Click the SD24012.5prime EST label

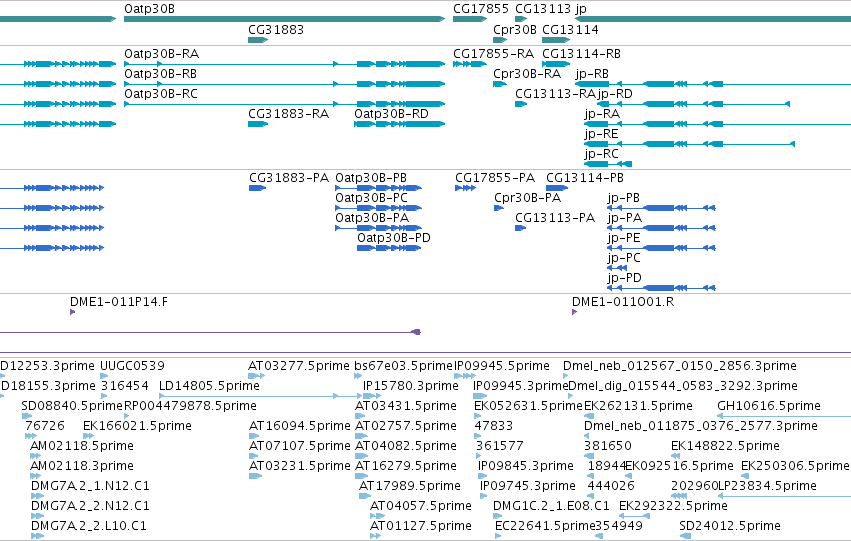[x=730, y=526]
